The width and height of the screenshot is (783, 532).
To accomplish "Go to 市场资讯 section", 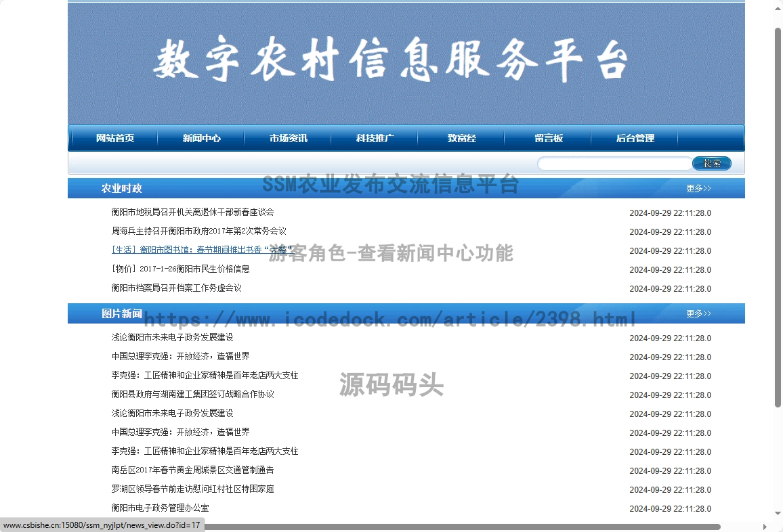I will coord(288,138).
